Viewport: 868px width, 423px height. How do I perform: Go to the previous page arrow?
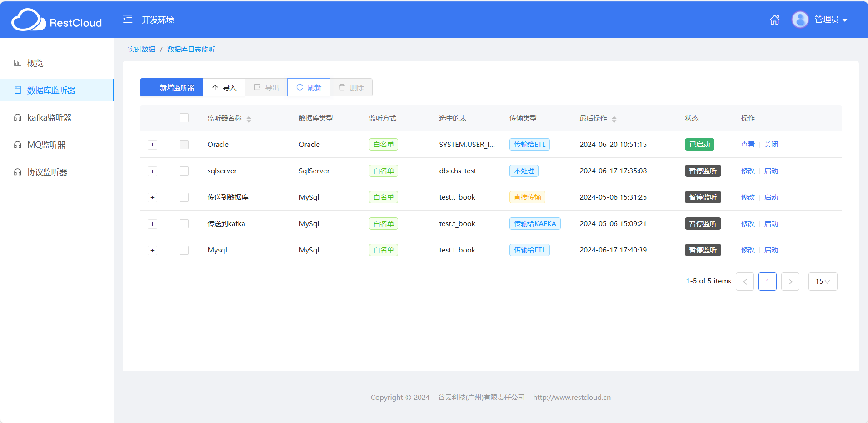(x=745, y=282)
